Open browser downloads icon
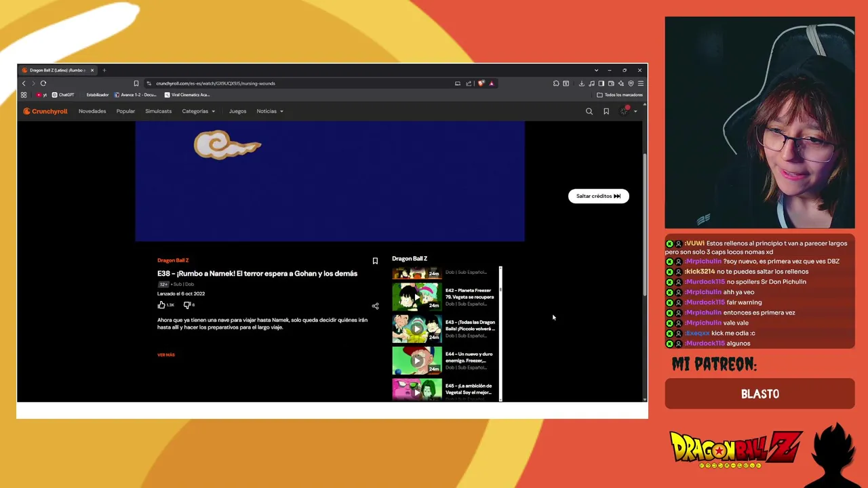This screenshot has height=488, width=868. [x=581, y=83]
